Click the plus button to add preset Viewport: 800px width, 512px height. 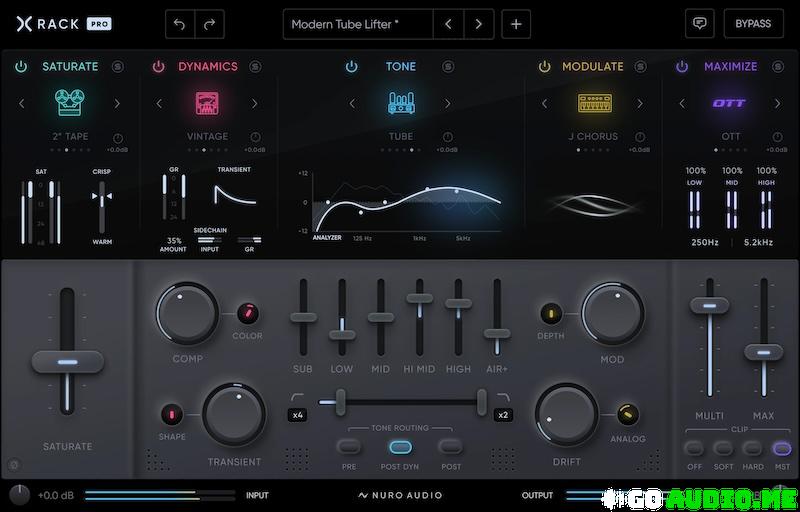click(516, 23)
